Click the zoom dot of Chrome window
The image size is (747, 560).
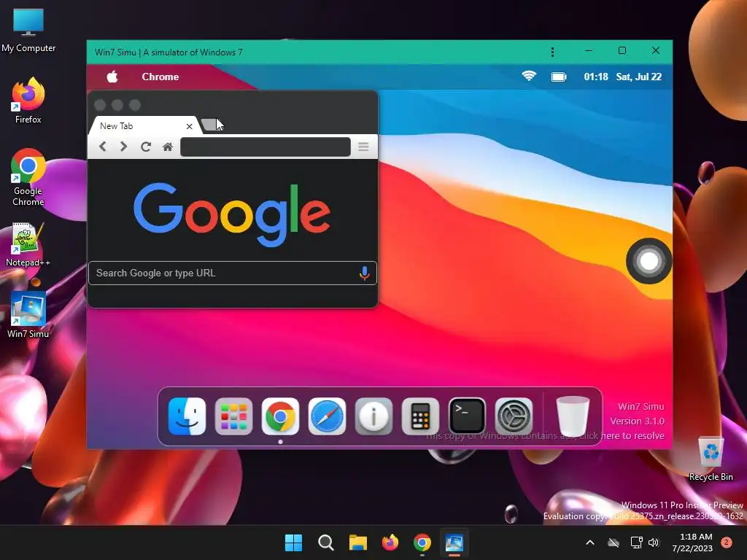click(x=135, y=105)
